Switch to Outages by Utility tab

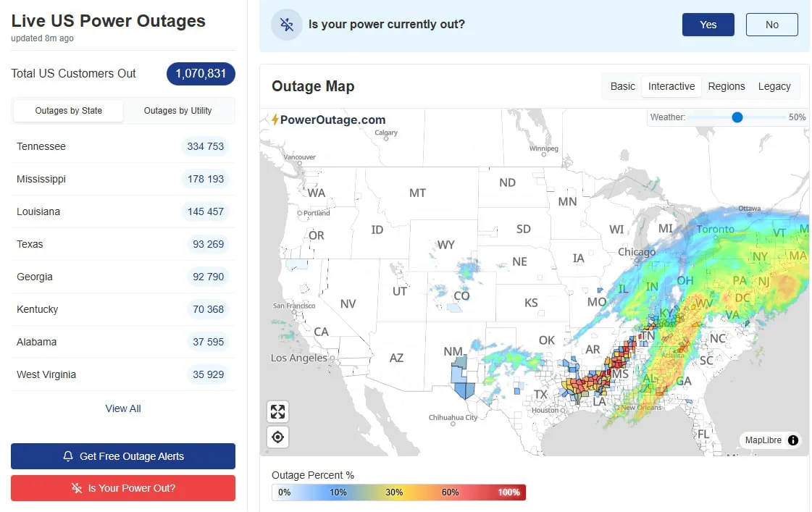pyautogui.click(x=177, y=111)
